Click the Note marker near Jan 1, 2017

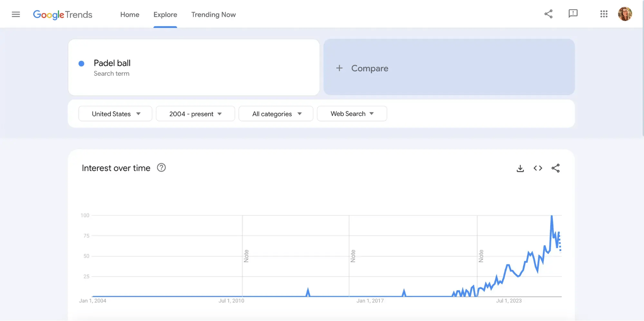[x=353, y=256]
